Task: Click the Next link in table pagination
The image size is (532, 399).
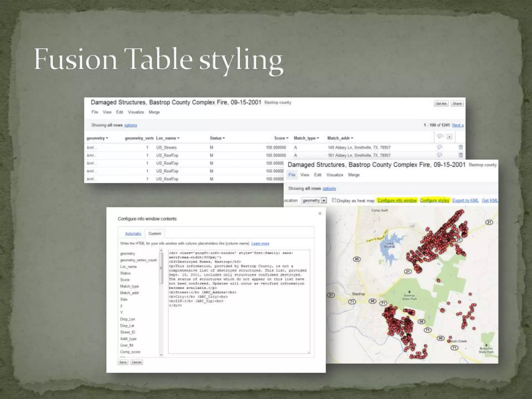Action: point(458,125)
